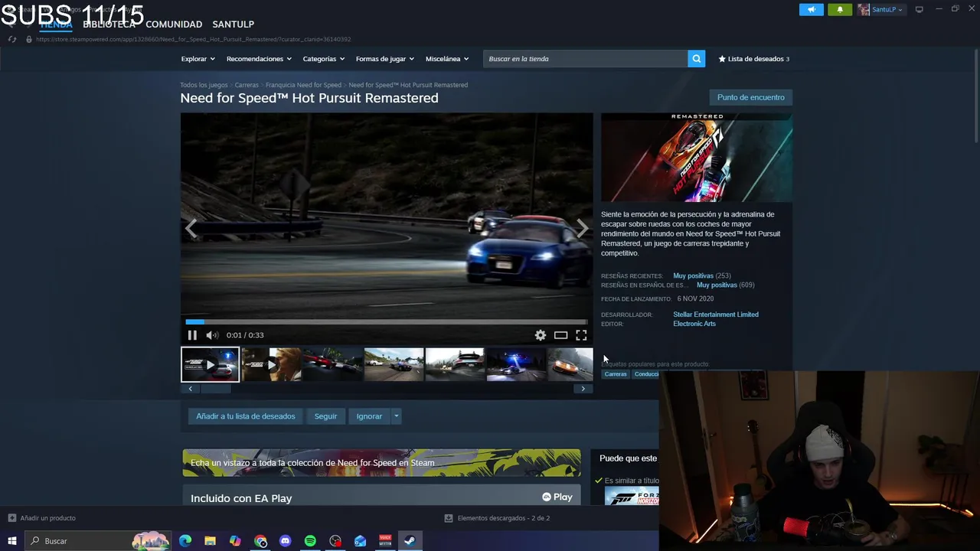Open Copilot from the taskbar
The height and width of the screenshot is (551, 980).
(235, 541)
